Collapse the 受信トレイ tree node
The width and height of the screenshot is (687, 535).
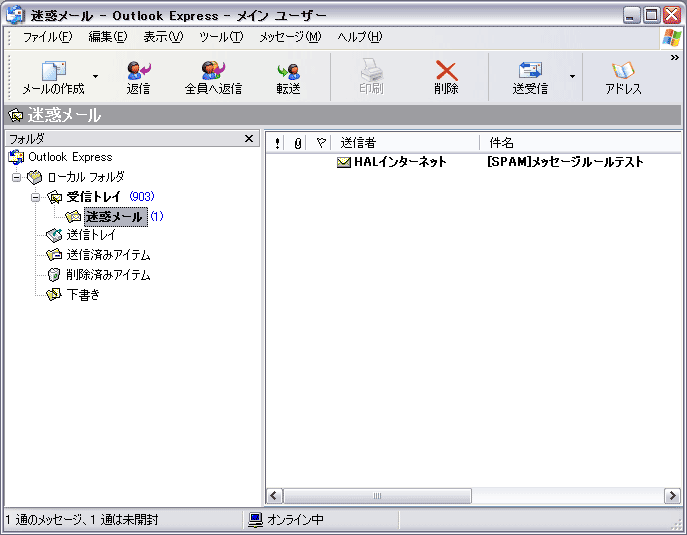pos(35,197)
